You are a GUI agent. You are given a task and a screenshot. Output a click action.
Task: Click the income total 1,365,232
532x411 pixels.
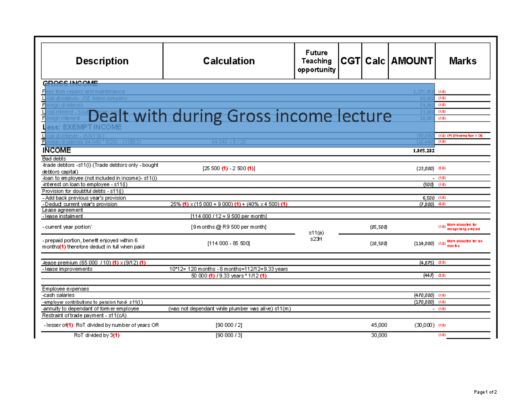[x=424, y=151]
